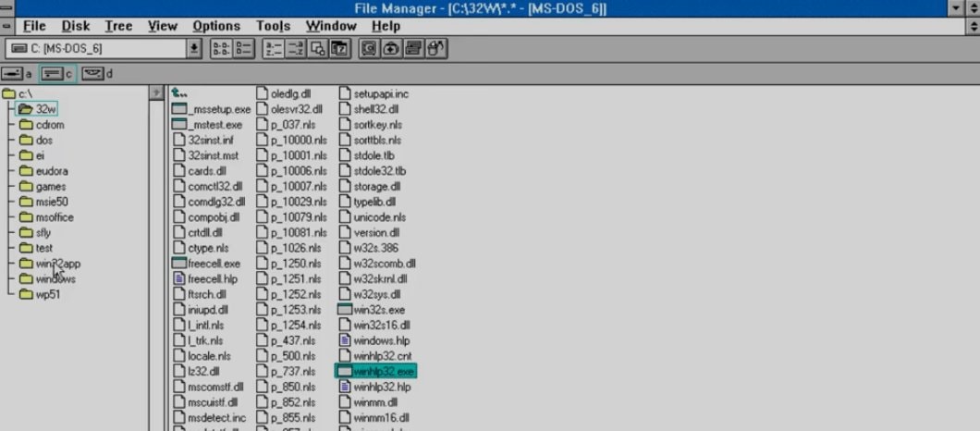Open the drive list dropdown arrow

tap(194, 49)
